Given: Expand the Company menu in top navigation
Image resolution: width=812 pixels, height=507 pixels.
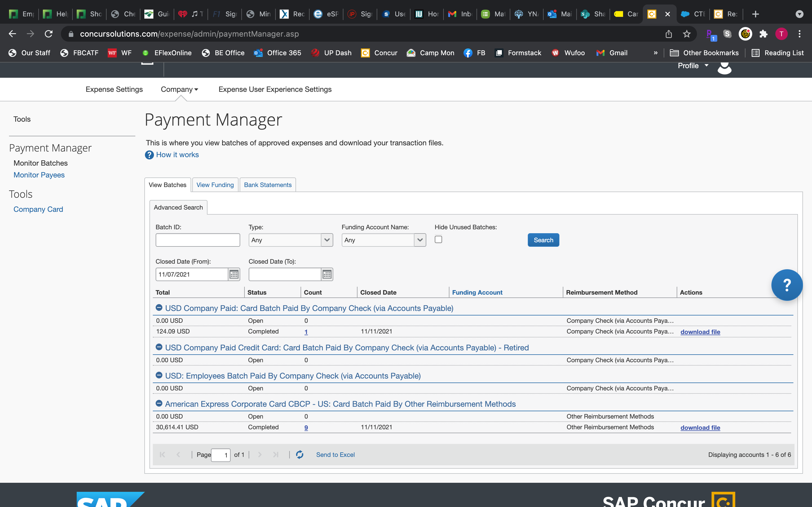Looking at the screenshot, I should pos(178,89).
